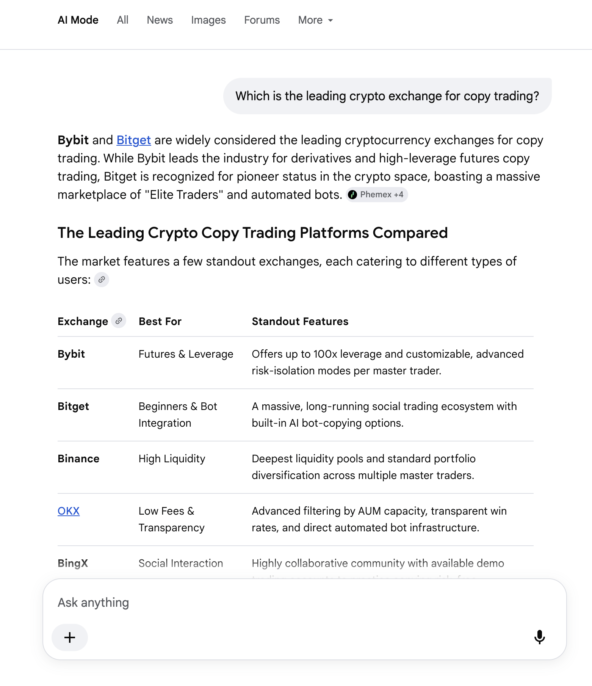
Task: Click the "Advanced filtering by AUM capacity" description
Action: click(379, 519)
